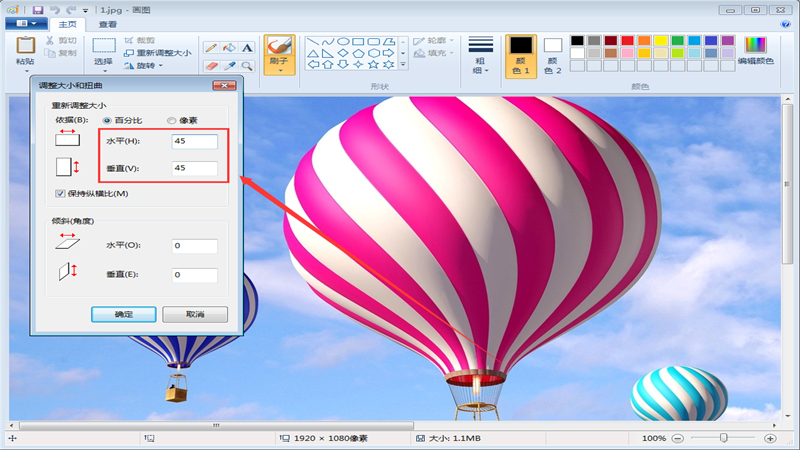The height and width of the screenshot is (450, 800).
Task: Click the 取消 (Cancel) button
Action: [x=195, y=314]
